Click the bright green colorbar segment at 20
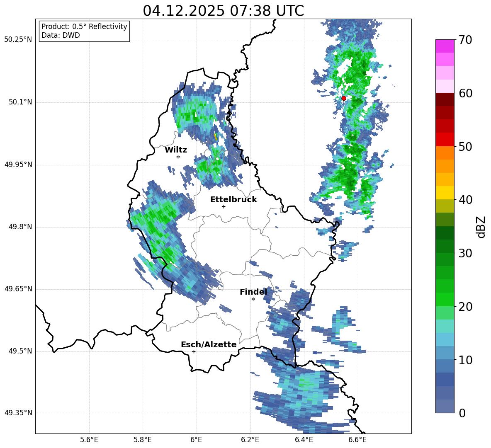 tap(445, 299)
